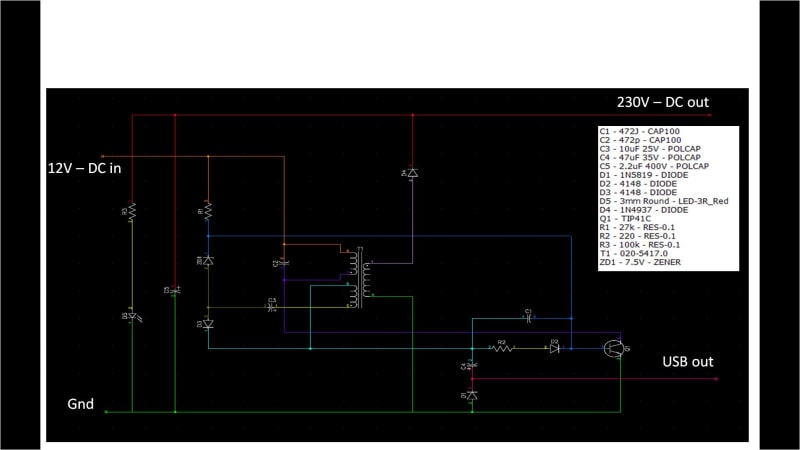Viewport: 800px width, 450px height.
Task: Select the 'Q1 - TIP41C' line
Action: pos(625,218)
